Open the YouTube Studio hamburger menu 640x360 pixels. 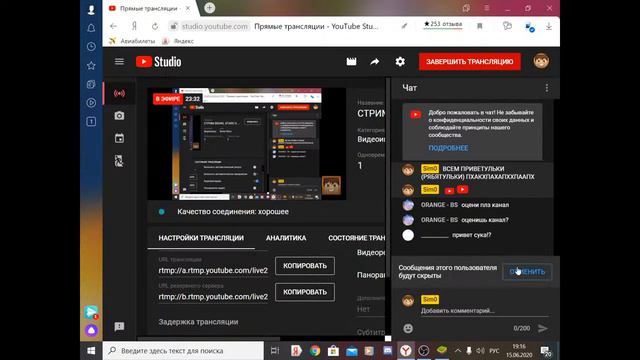(x=119, y=62)
